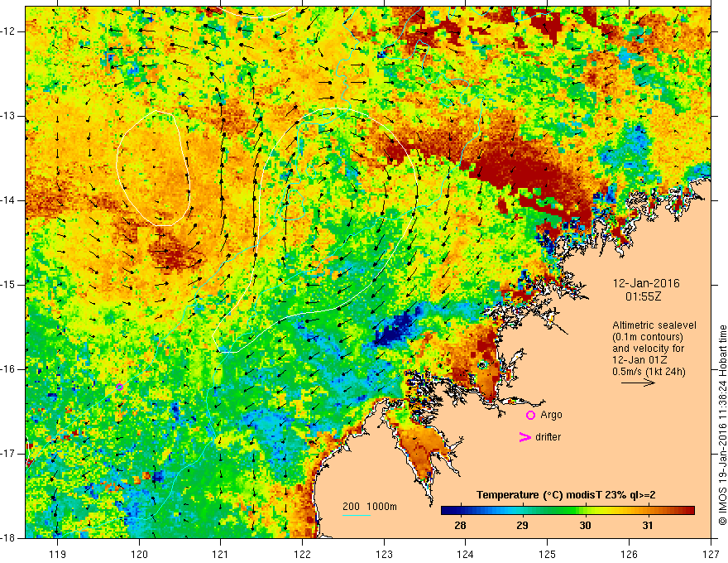728x563 pixels.
Task: Click the 'Argo' legend label
Action: click(x=551, y=415)
